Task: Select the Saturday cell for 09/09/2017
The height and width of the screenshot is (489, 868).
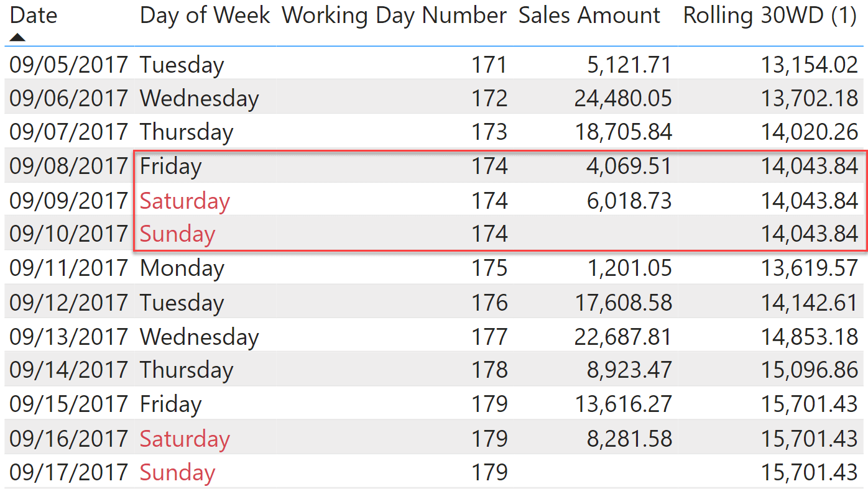Action: (x=185, y=201)
